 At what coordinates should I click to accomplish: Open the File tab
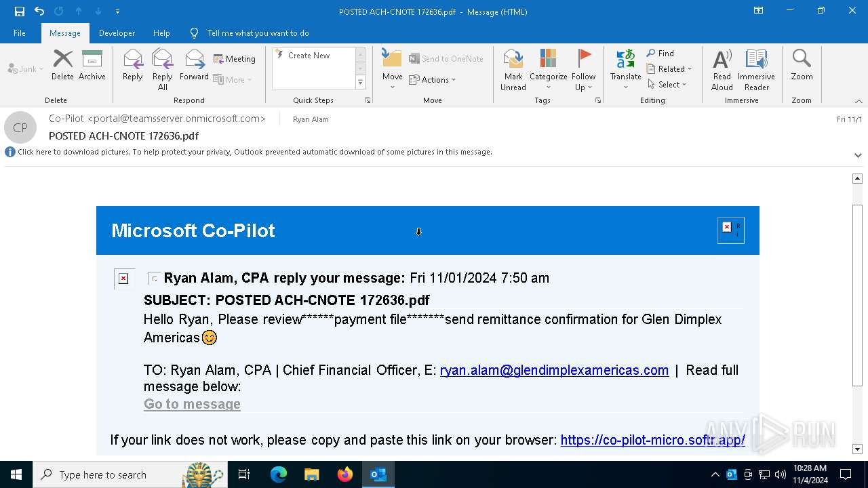pos(20,33)
